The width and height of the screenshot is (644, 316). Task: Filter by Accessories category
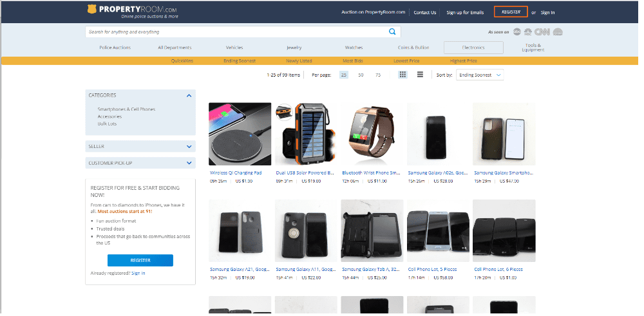tap(109, 116)
